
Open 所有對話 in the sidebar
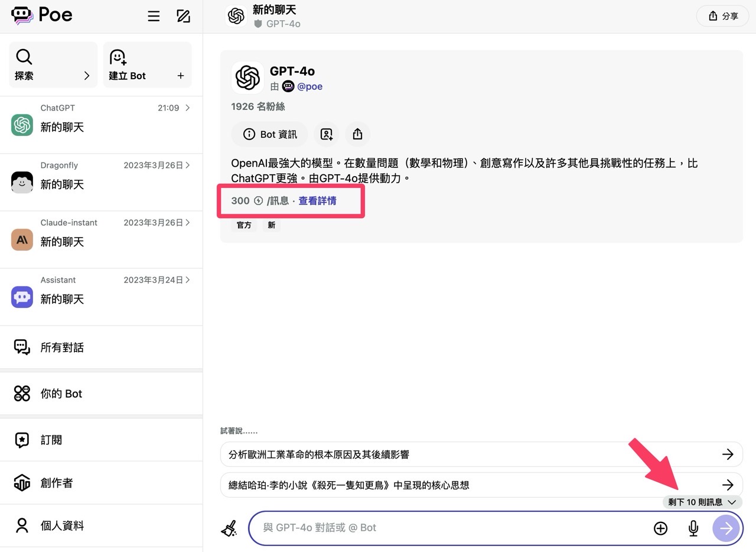[x=101, y=348]
